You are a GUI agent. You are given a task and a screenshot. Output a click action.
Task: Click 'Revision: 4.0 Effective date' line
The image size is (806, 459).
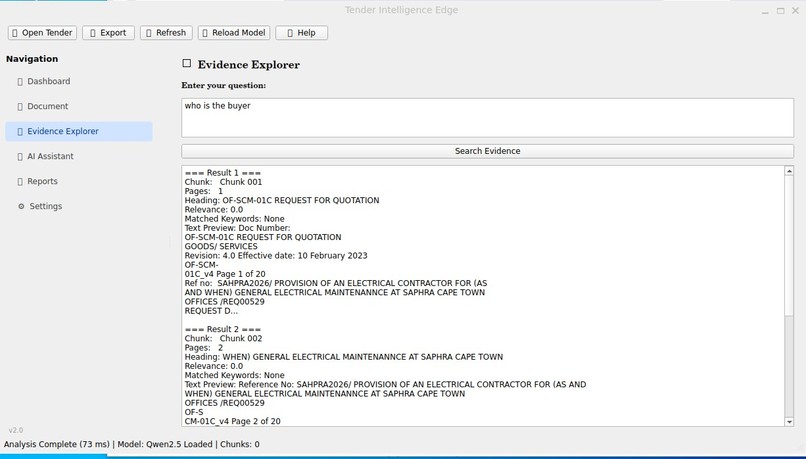[276, 255]
